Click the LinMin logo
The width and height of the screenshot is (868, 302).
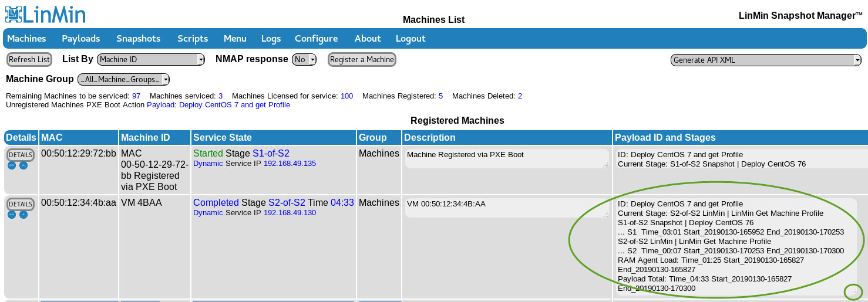click(45, 14)
